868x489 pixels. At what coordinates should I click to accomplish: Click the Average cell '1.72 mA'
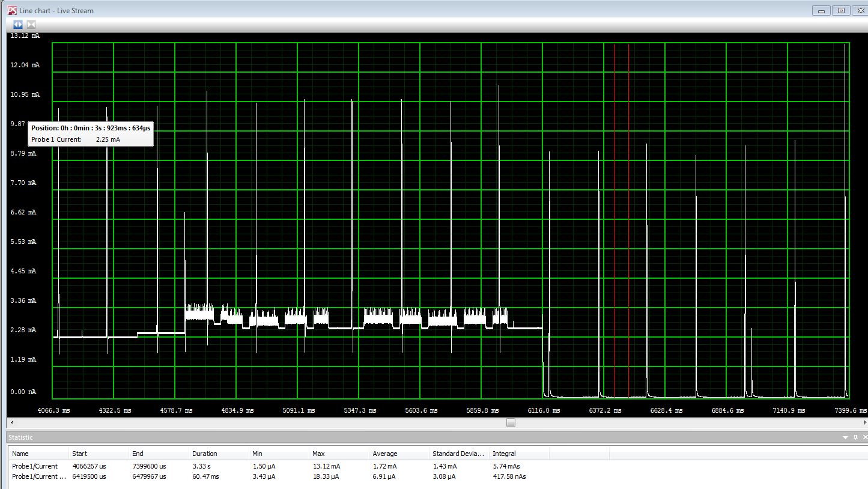pos(384,466)
